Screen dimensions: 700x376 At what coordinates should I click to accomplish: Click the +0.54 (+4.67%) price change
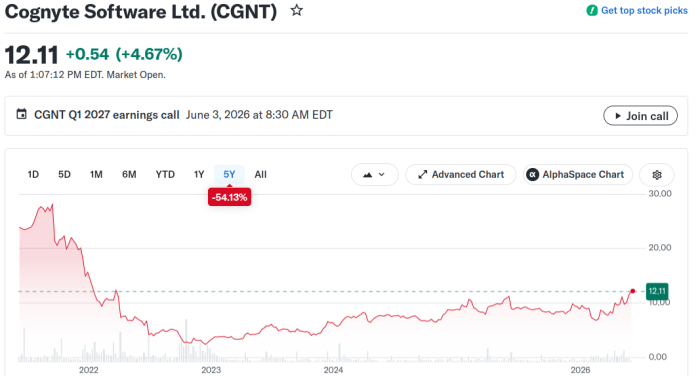pos(124,54)
